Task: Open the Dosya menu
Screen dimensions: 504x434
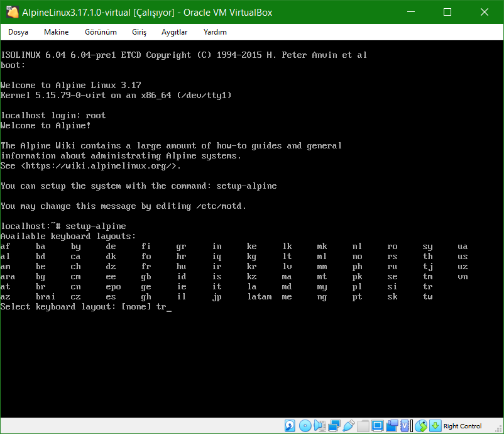Action: click(18, 32)
